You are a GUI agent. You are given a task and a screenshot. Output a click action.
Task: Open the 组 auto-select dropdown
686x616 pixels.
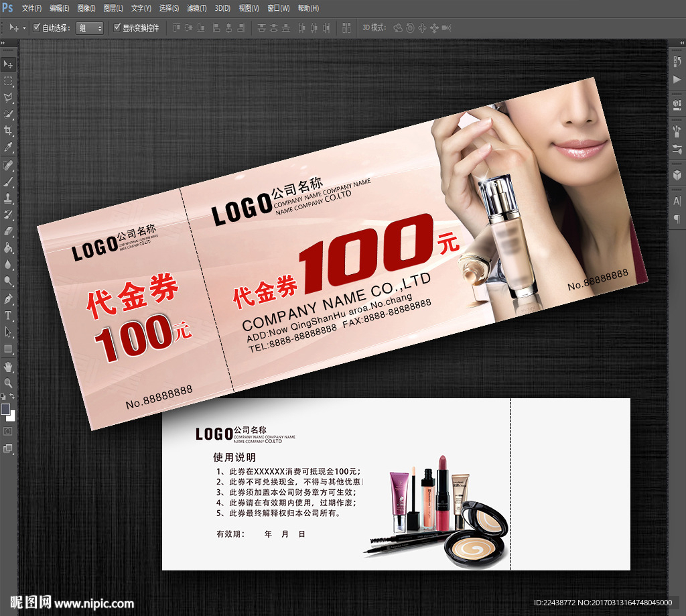tap(90, 28)
